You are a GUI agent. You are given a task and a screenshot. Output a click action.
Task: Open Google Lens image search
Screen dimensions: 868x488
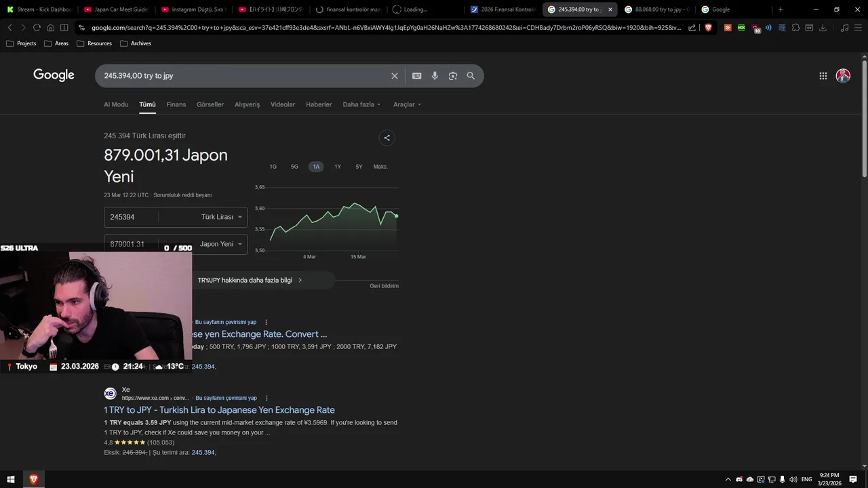[x=453, y=76]
